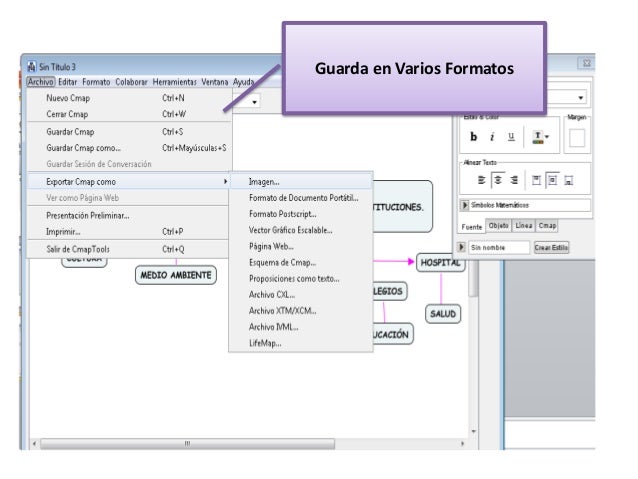This screenshot has height=479, width=638.
Task: Switch to the Objeto tab
Action: click(x=498, y=225)
